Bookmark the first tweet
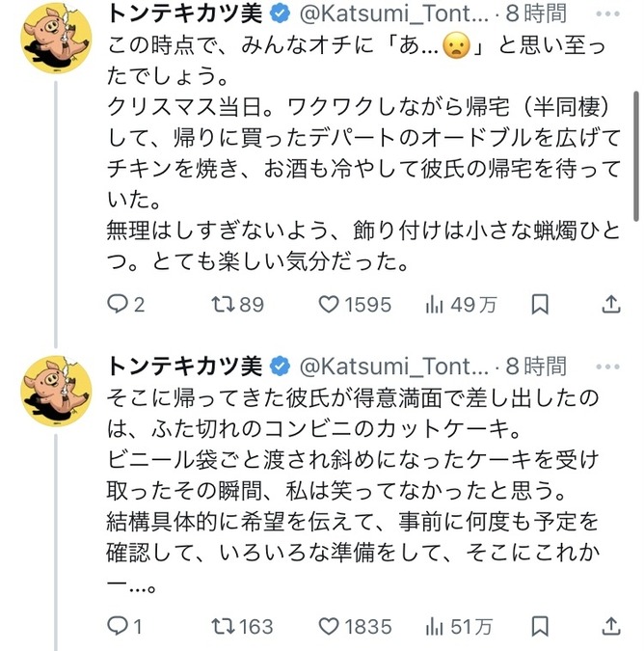The width and height of the screenshot is (644, 651). 540,305
